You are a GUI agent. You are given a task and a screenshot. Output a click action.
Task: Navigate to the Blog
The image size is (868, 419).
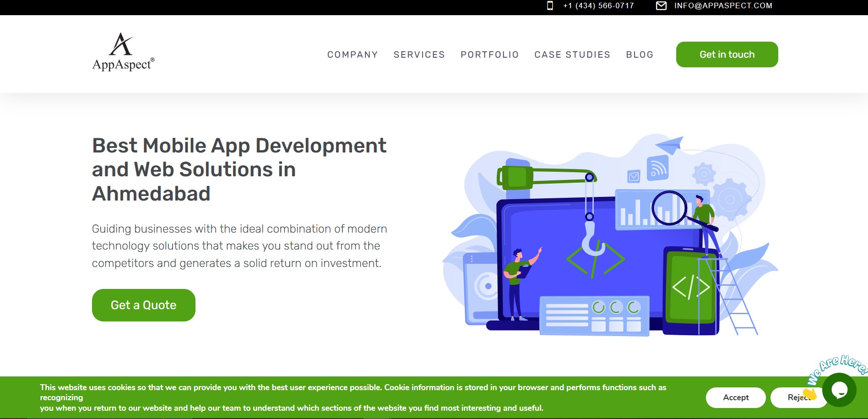[x=640, y=54]
